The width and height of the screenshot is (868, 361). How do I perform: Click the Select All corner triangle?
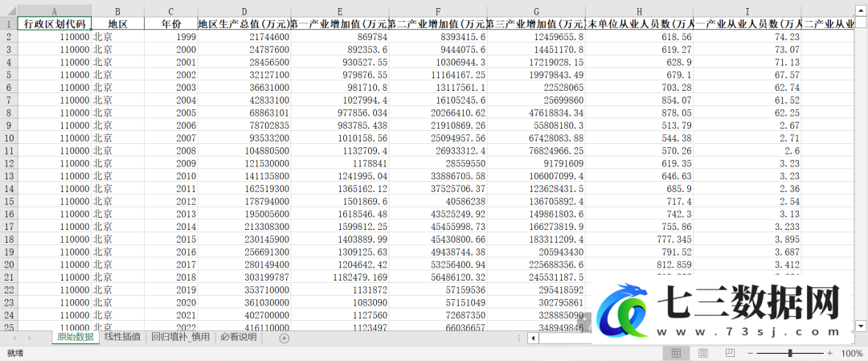pos(9,11)
